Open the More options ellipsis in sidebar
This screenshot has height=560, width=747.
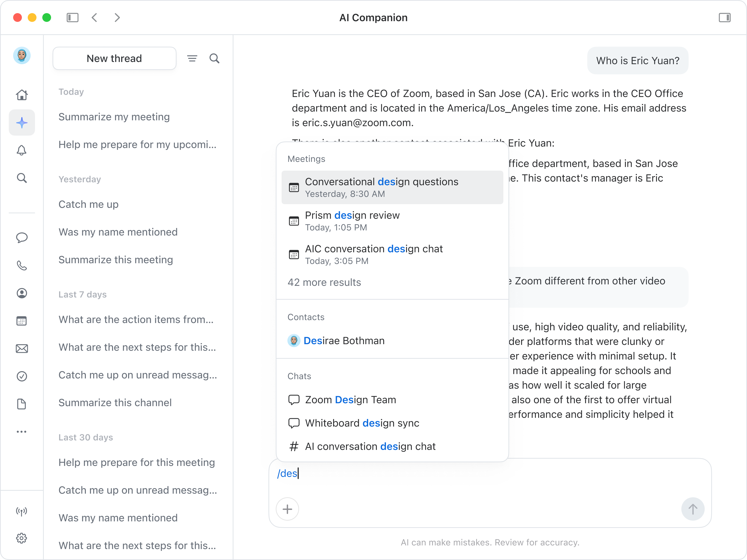[22, 431]
